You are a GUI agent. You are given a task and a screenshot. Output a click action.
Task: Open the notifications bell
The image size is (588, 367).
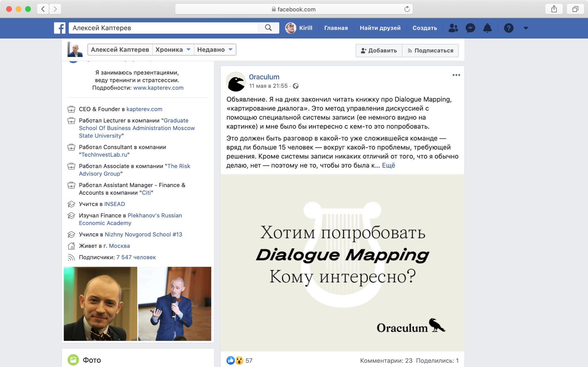coord(487,28)
